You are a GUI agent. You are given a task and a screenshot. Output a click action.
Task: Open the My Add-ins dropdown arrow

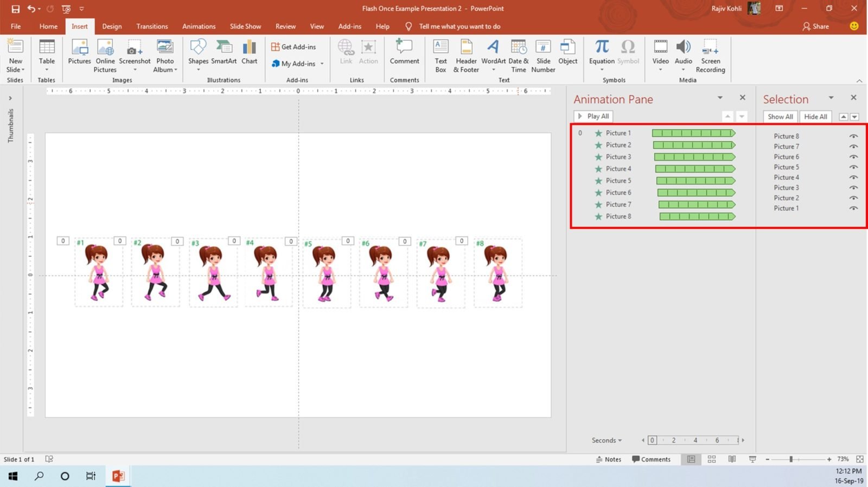point(322,64)
